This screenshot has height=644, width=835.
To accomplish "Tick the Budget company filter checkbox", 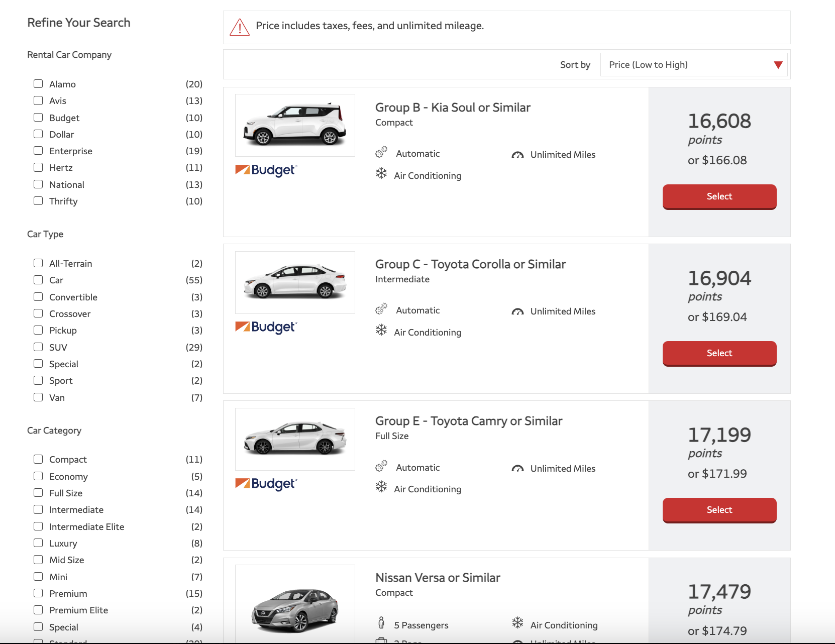I will (38, 118).
